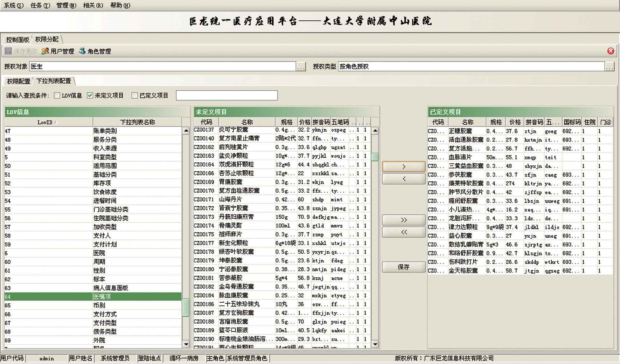Viewport: 620px width, 364px height.
Task: Open the 管理(M) menu
Action: [66, 5]
